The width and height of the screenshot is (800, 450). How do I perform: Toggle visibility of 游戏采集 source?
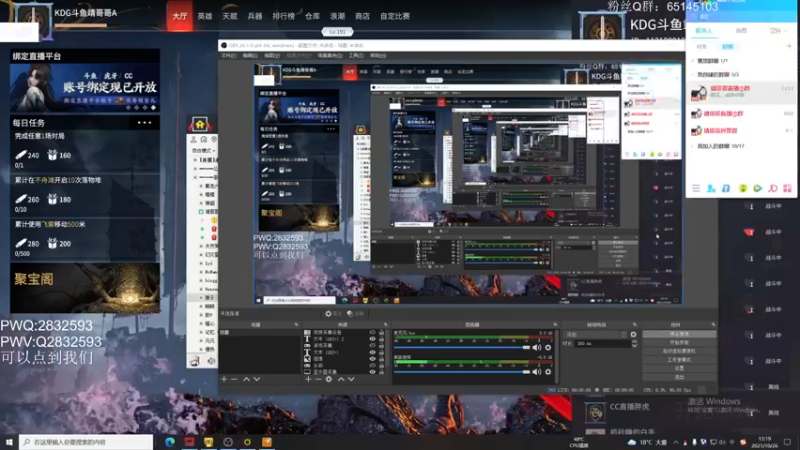point(372,345)
